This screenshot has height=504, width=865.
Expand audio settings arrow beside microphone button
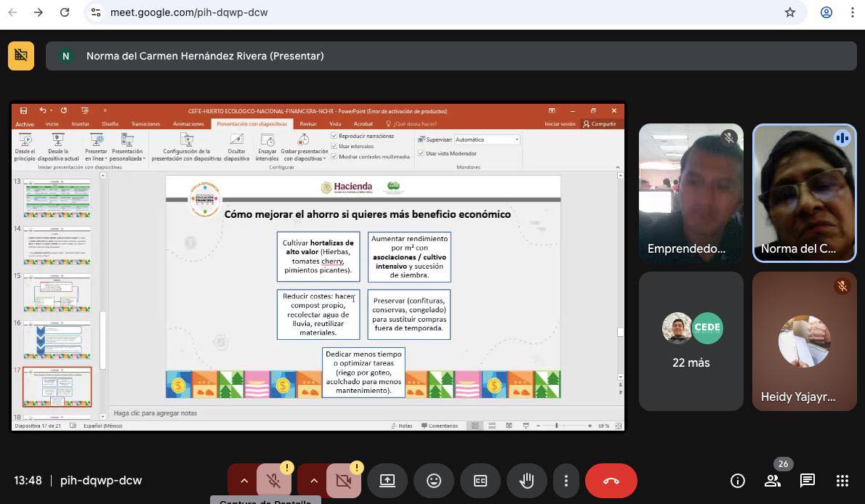click(x=244, y=481)
